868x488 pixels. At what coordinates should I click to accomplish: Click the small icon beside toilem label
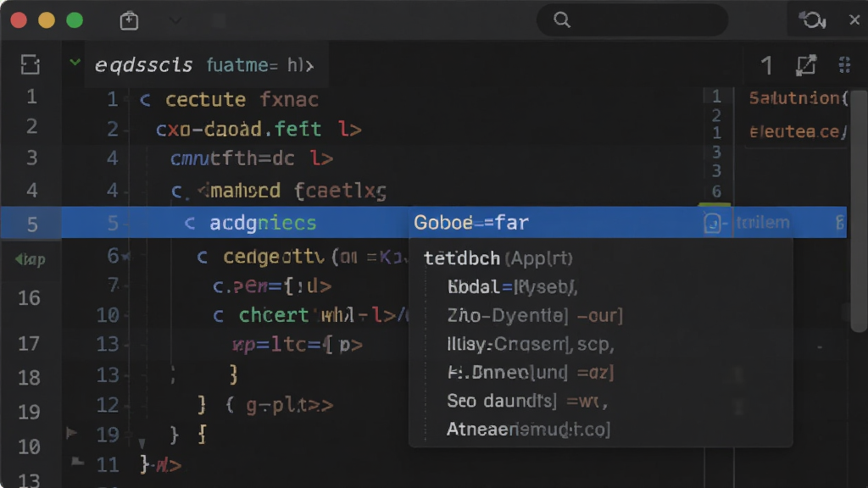pyautogui.click(x=714, y=223)
